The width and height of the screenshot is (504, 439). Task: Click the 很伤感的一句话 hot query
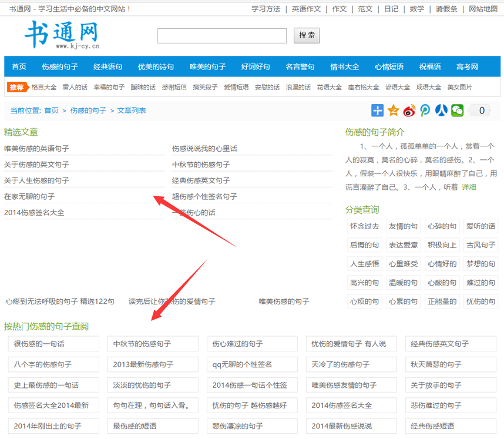(39, 344)
